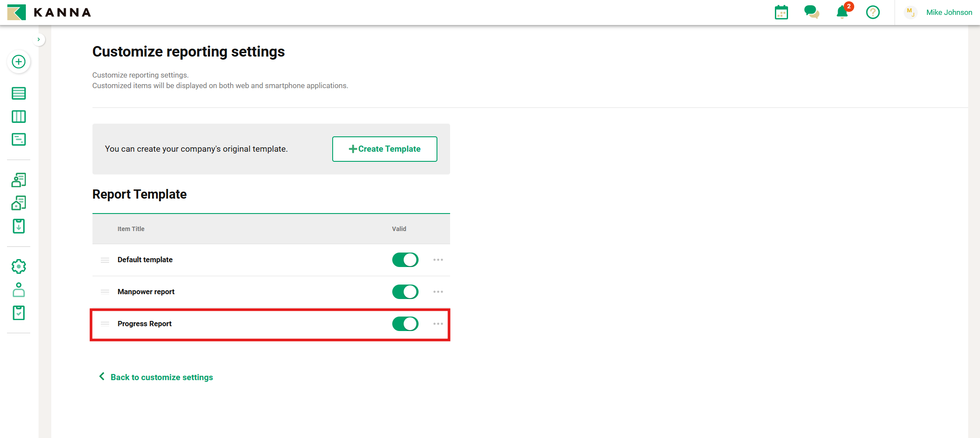Click the circled plus add icon
The width and height of the screenshot is (980, 438).
18,62
